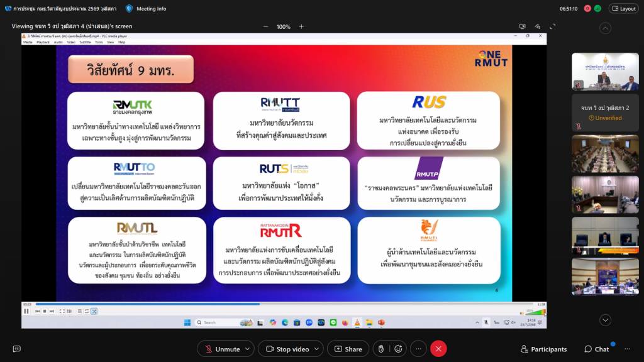The width and height of the screenshot is (644, 362).
Task: Click the red leave meeting button
Action: (x=438, y=349)
